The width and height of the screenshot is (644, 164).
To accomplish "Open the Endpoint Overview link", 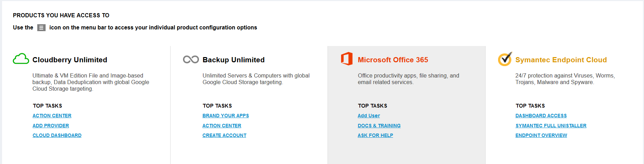I will point(541,135).
